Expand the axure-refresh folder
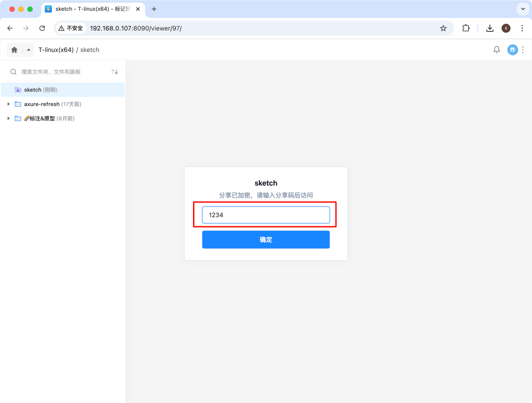The image size is (532, 403). tap(9, 104)
